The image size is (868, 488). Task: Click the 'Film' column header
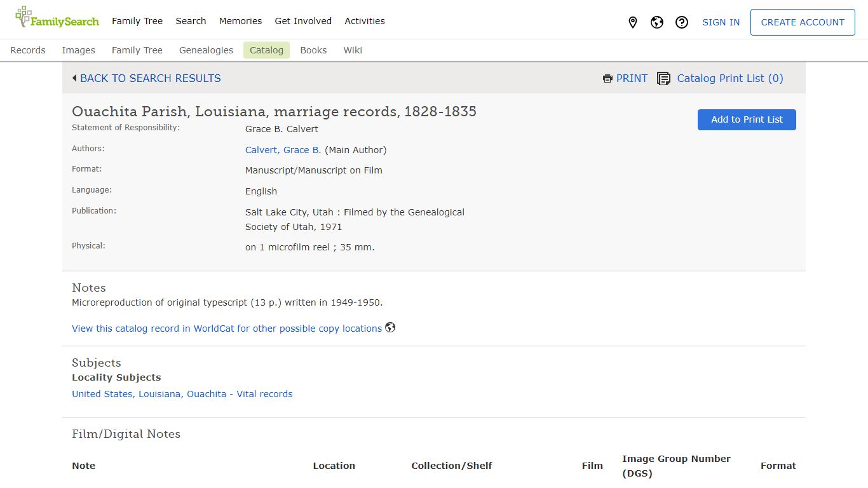coord(592,466)
